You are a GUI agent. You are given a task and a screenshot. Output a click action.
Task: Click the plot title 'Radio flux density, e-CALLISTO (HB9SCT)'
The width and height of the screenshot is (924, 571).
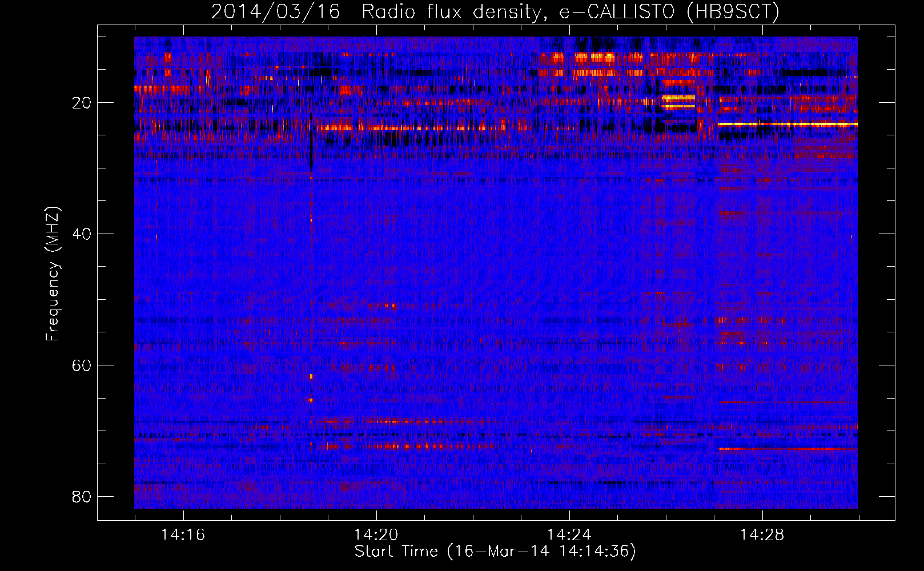click(x=571, y=11)
